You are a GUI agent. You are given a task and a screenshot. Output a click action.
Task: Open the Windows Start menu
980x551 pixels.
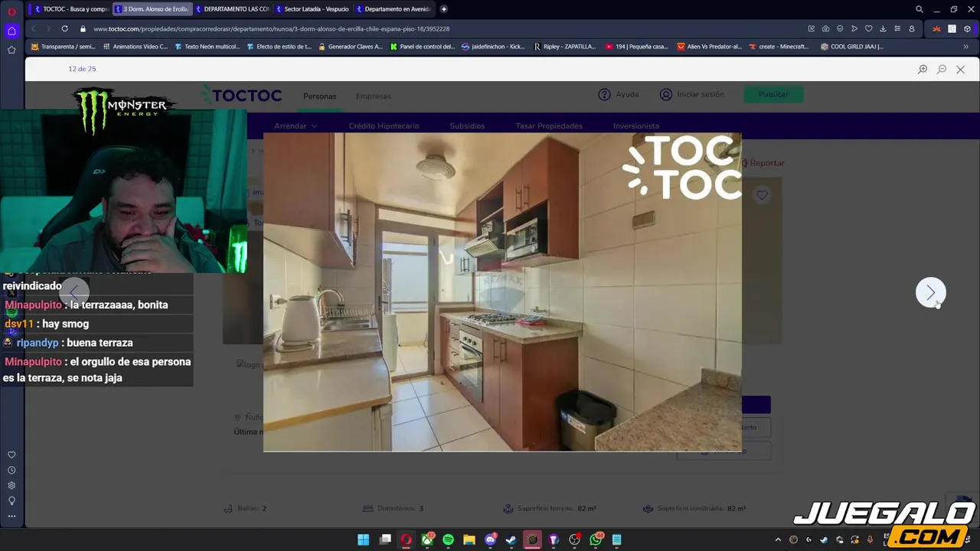point(363,540)
